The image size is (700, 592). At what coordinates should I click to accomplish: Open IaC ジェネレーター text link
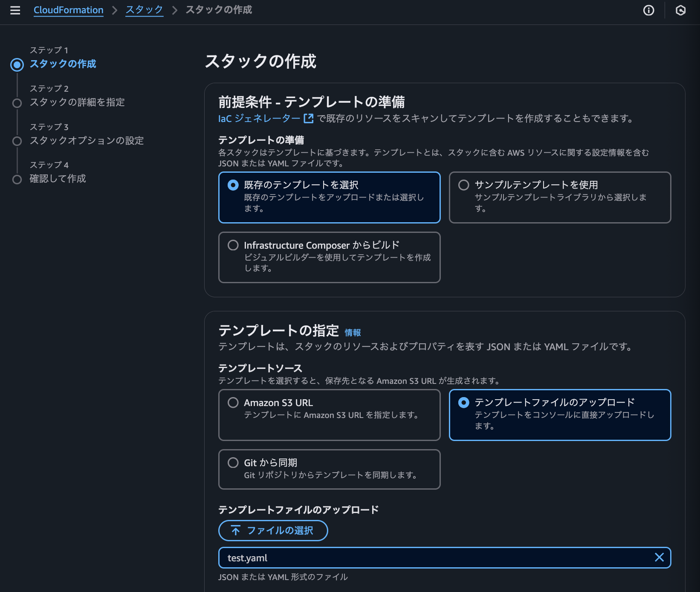pyautogui.click(x=259, y=119)
